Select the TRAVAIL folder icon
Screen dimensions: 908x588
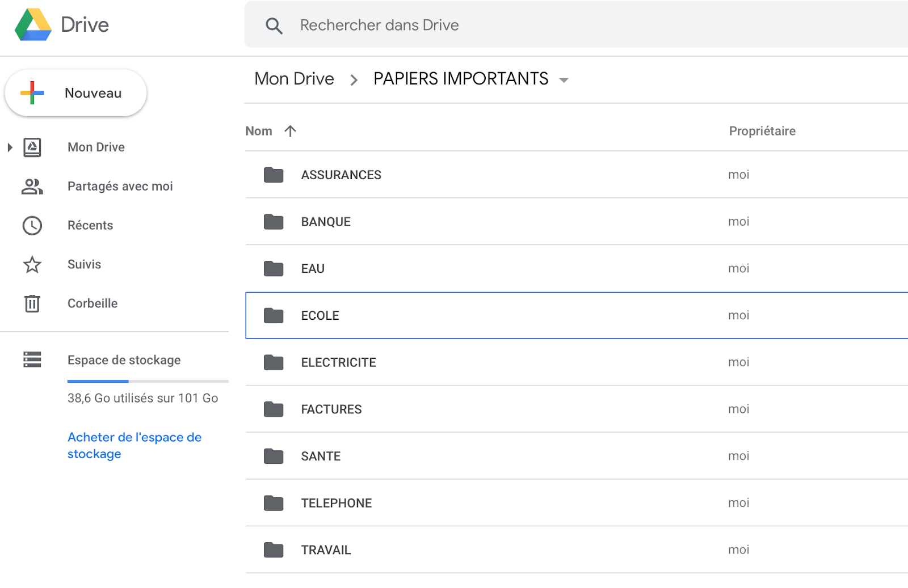[274, 549]
